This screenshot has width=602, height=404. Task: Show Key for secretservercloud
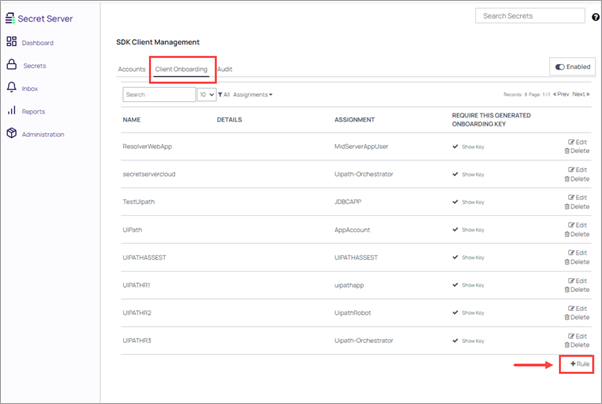point(473,174)
